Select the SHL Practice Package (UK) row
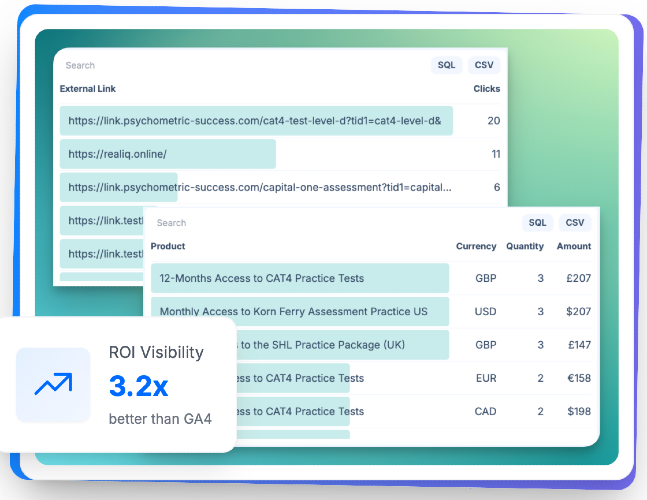 [414, 345]
